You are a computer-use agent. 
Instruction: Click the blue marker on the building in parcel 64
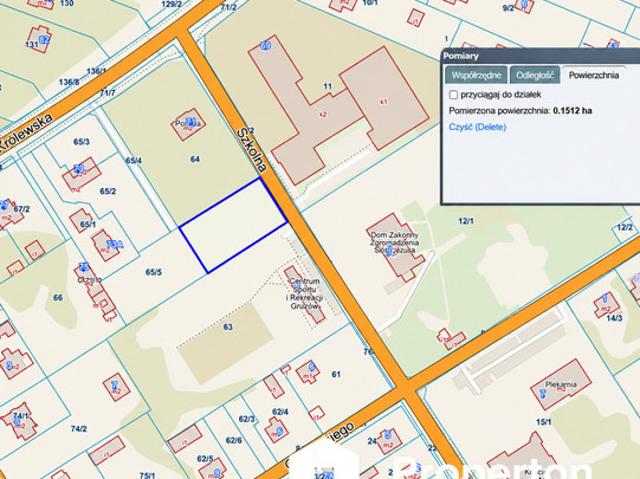(191, 121)
